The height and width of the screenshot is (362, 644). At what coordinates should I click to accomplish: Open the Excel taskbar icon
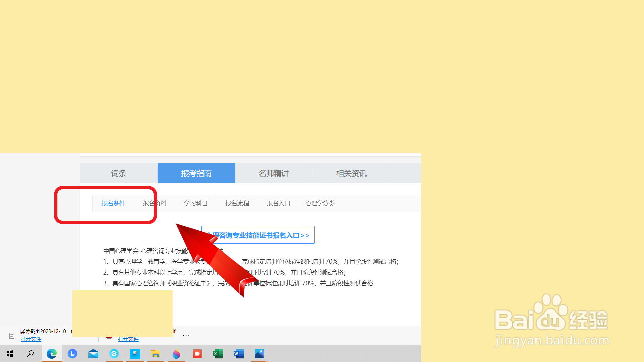(218, 354)
